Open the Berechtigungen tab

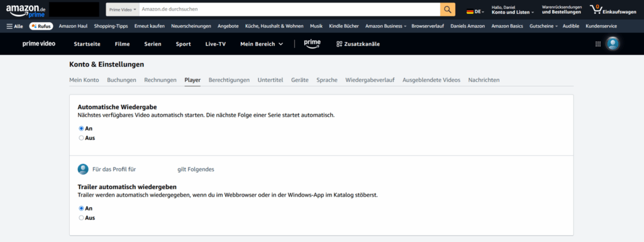coord(229,80)
